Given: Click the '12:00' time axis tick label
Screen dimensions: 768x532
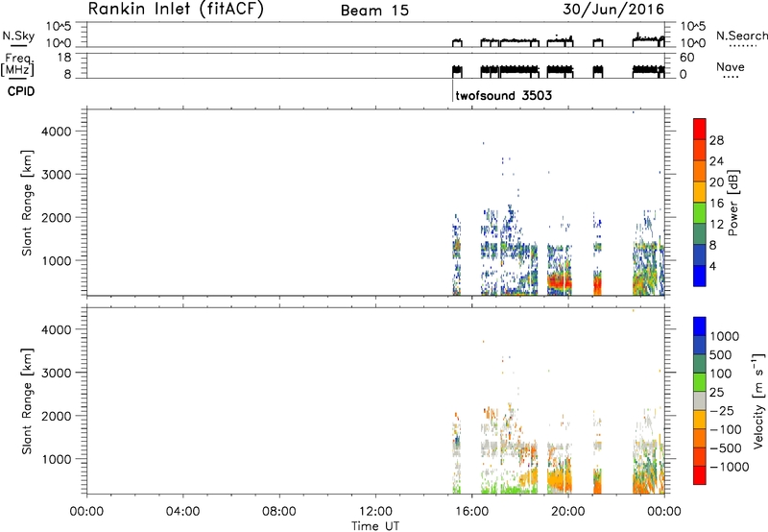Looking at the screenshot, I should coord(375,512).
